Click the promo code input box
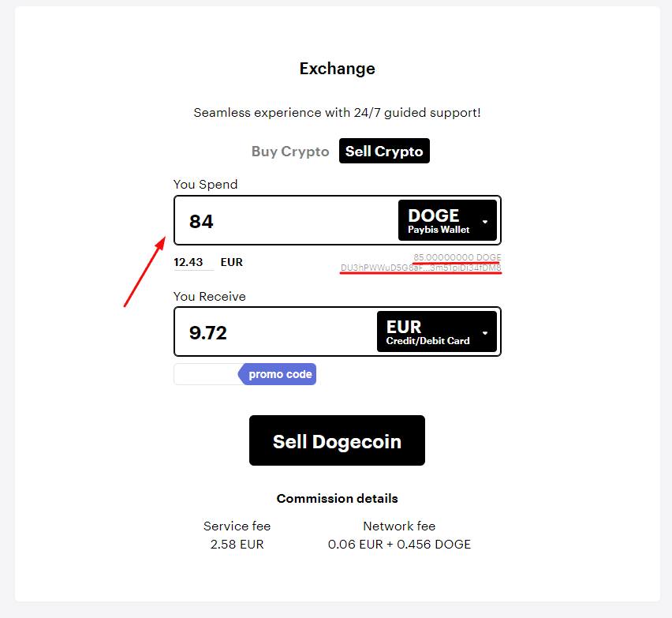This screenshot has width=672, height=618. click(x=206, y=374)
